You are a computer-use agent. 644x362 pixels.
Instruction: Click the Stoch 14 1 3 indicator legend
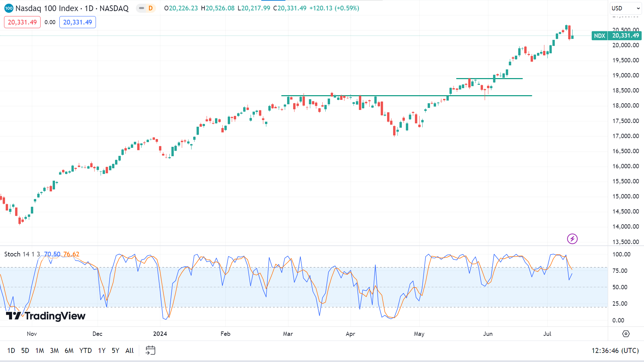[x=22, y=254]
